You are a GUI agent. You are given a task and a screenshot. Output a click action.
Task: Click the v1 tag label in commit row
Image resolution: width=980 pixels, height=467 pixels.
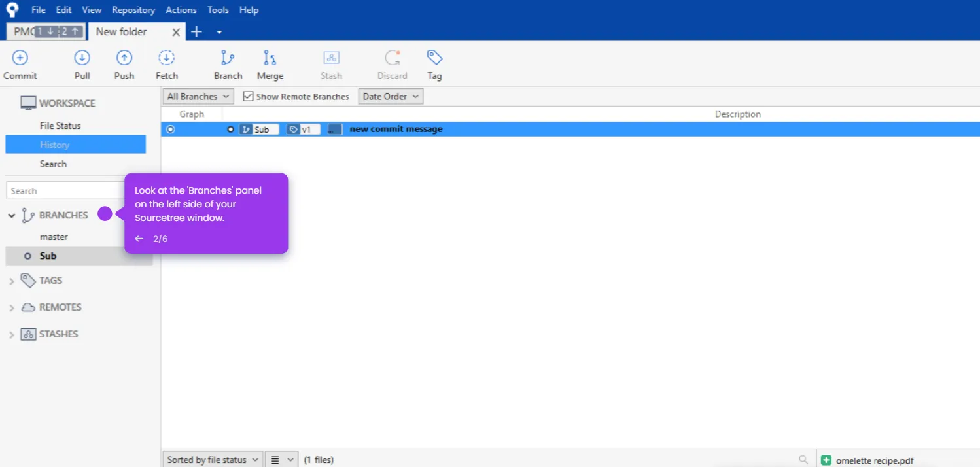coord(304,130)
